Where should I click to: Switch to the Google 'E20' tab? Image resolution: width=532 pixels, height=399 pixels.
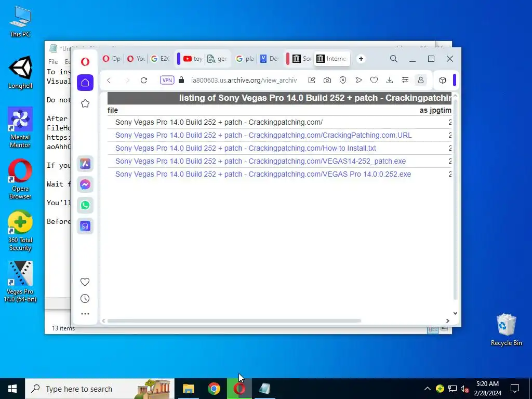(x=160, y=59)
